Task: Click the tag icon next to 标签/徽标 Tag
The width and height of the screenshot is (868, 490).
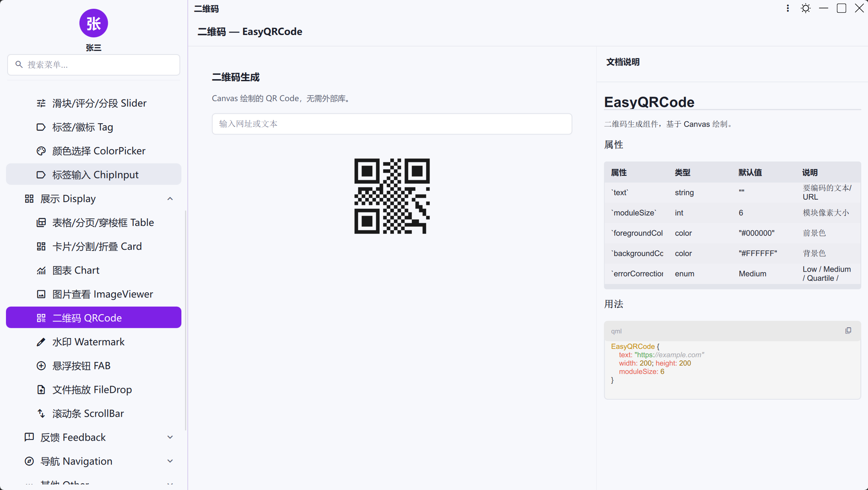Action: [41, 127]
